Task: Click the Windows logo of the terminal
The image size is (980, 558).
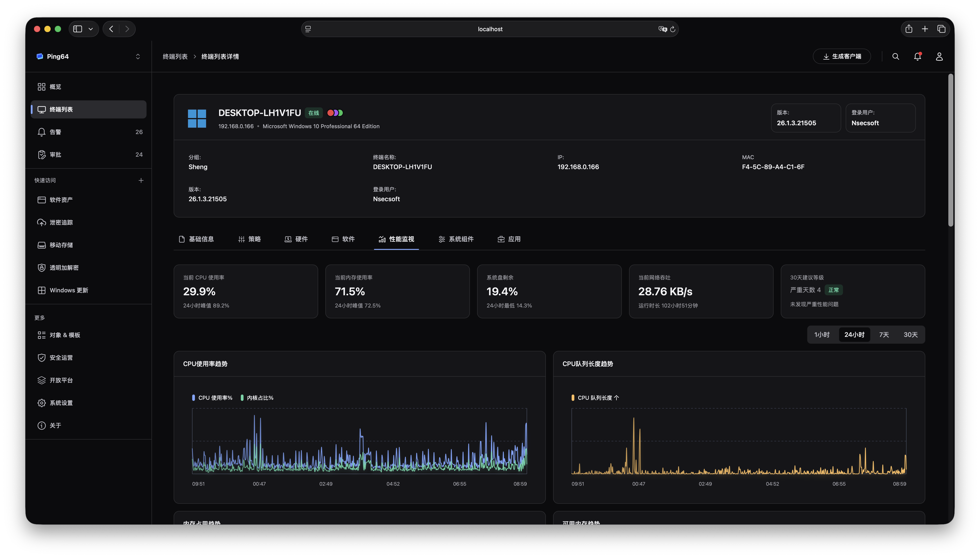Action: click(197, 118)
